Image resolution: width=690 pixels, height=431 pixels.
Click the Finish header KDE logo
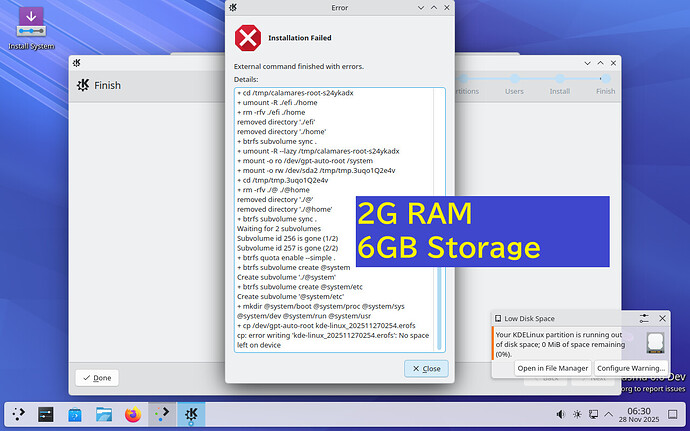83,85
